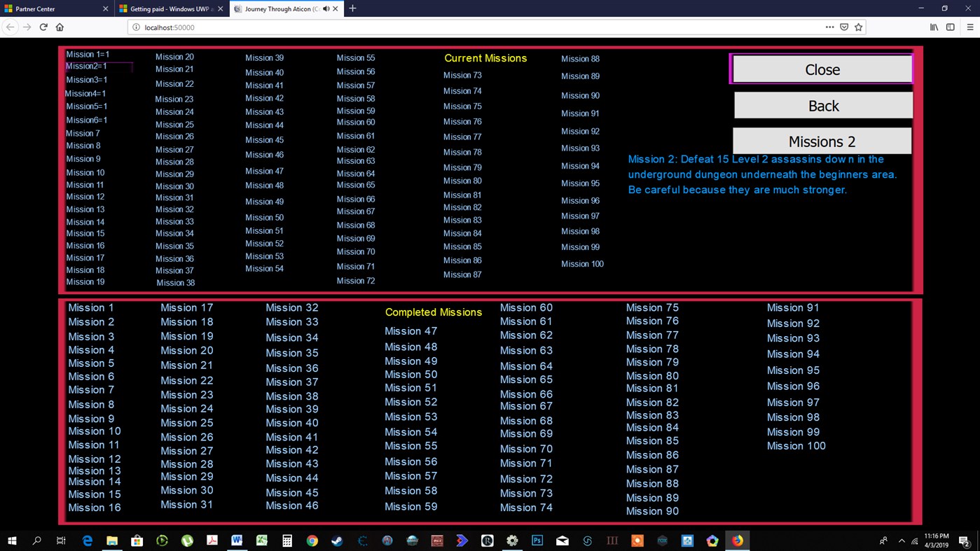Choose Mission 39 in the current missions list
The height and width of the screenshot is (551, 980).
click(x=264, y=58)
